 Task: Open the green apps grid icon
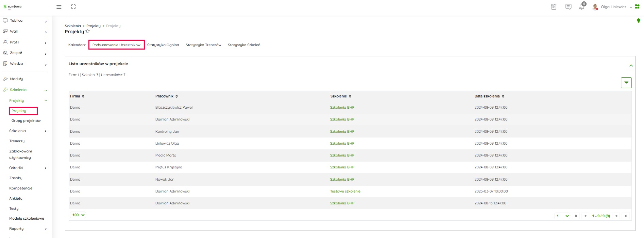637,7
